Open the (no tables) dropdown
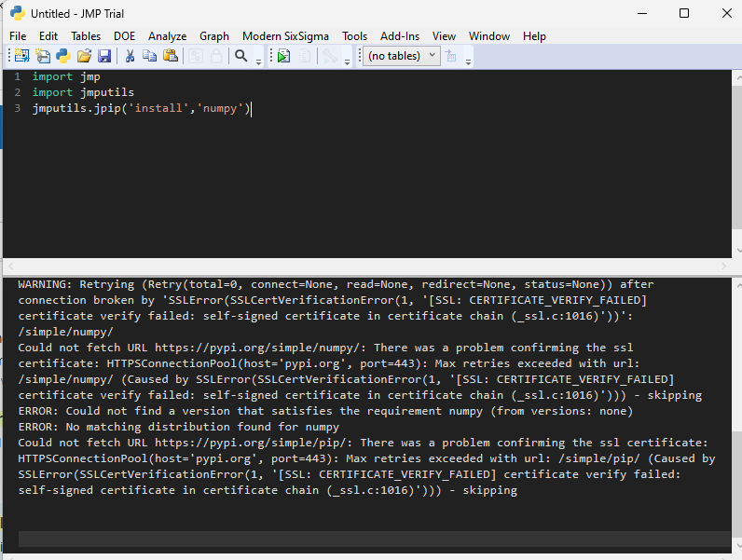The width and height of the screenshot is (742, 560). [402, 56]
